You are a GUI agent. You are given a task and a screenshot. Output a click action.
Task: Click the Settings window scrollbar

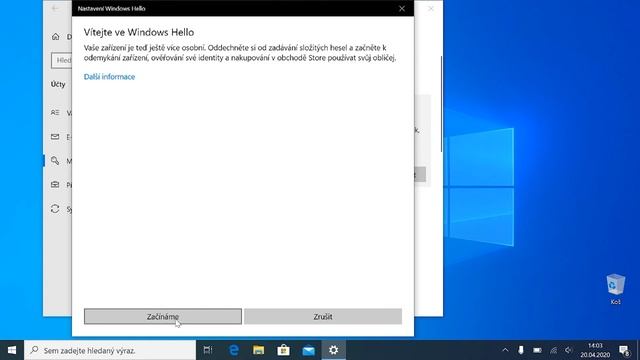click(x=441, y=104)
